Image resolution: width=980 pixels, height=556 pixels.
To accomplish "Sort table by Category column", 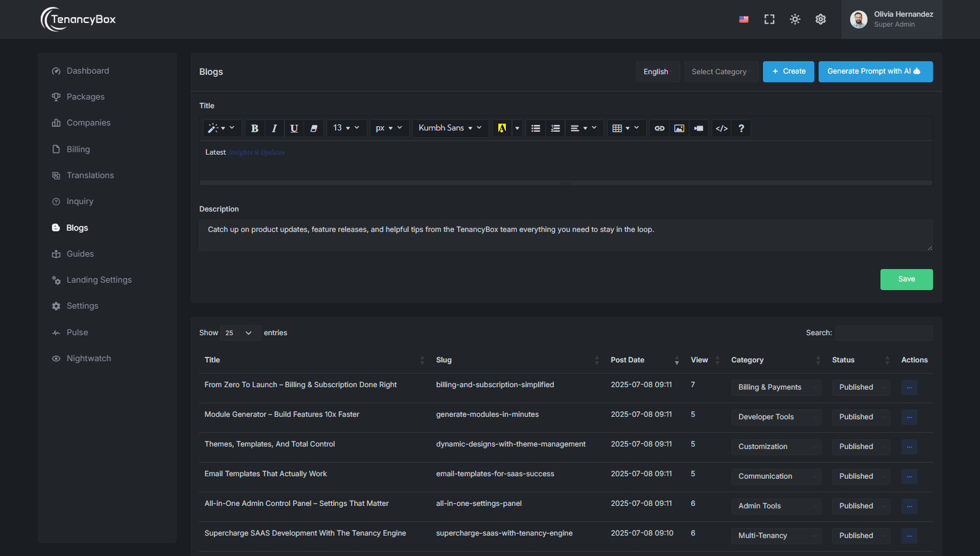I will coord(776,360).
